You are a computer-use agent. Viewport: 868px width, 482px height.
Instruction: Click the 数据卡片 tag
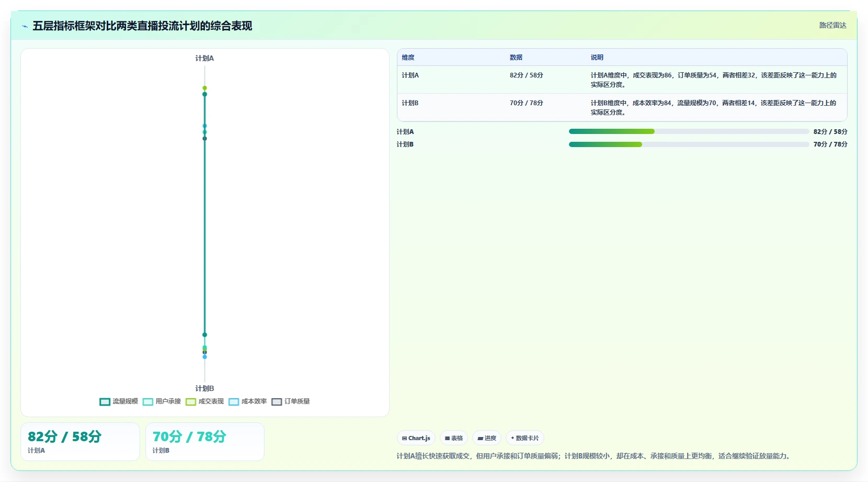tap(525, 438)
